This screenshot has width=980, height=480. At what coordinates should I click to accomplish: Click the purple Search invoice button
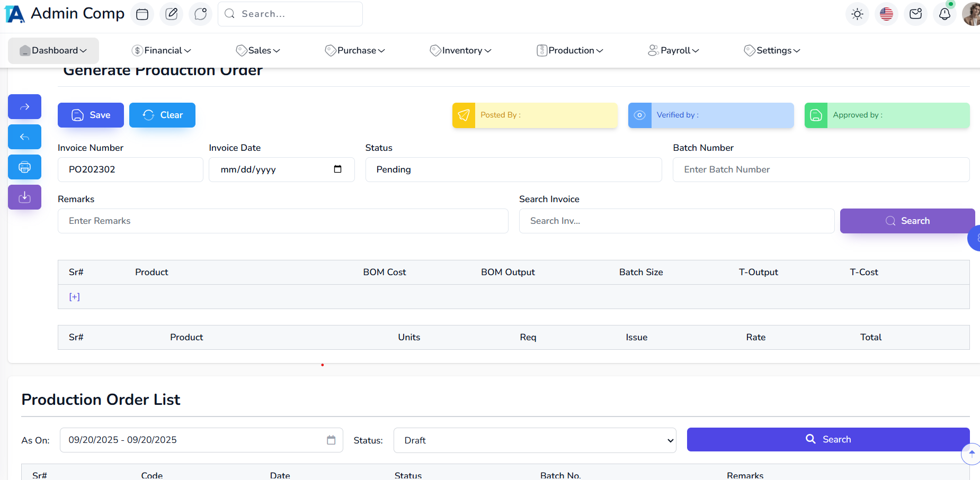[x=907, y=221]
